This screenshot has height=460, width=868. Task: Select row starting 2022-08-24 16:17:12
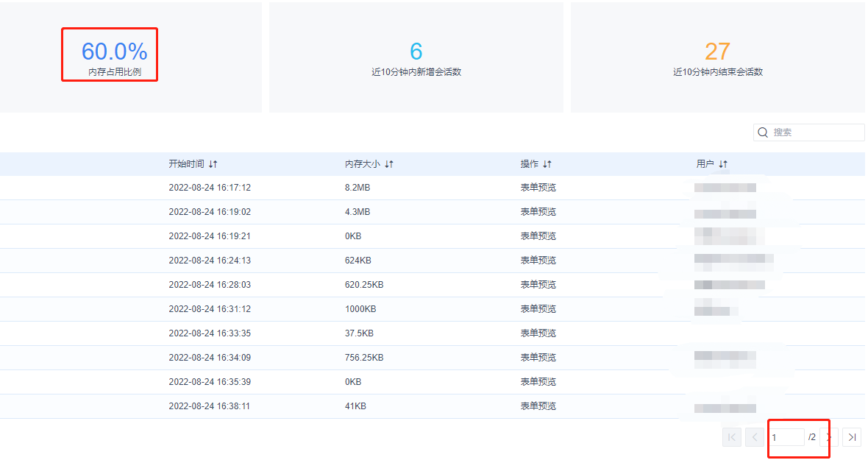(x=433, y=188)
